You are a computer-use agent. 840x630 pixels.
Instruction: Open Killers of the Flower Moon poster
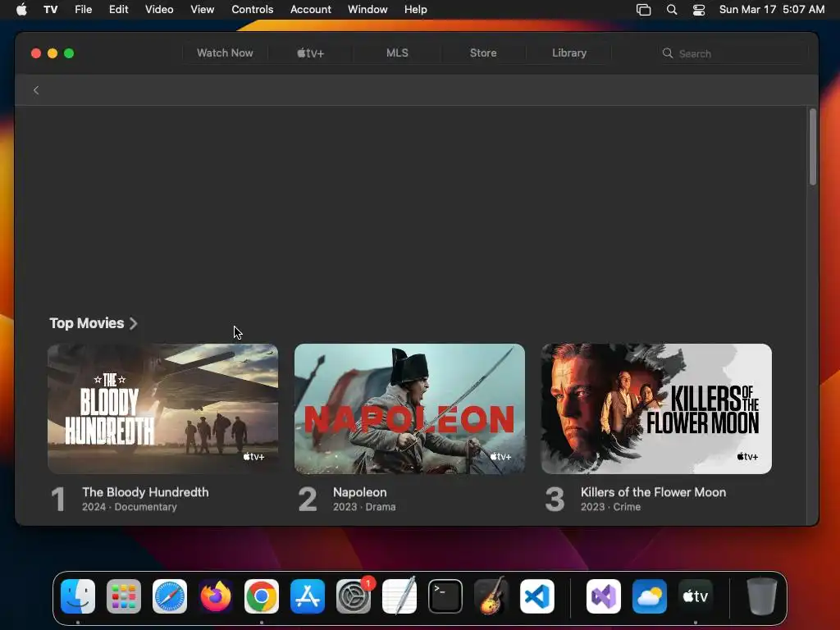click(656, 409)
